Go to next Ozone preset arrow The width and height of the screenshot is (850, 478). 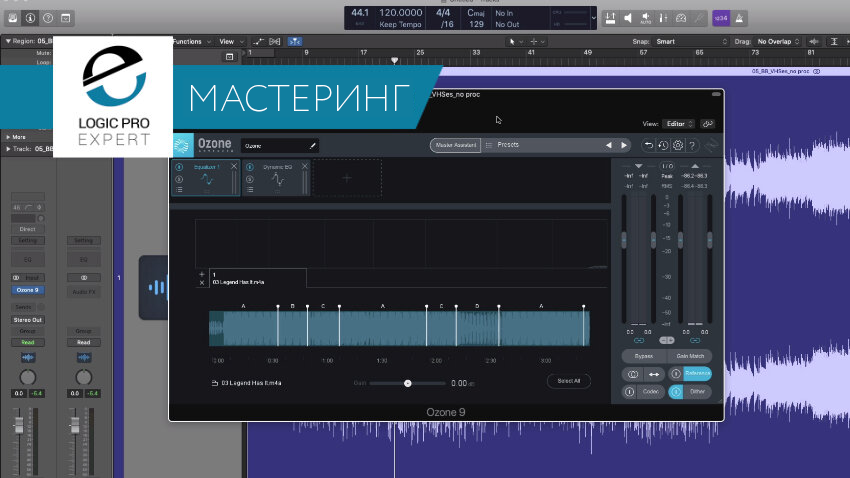[624, 145]
